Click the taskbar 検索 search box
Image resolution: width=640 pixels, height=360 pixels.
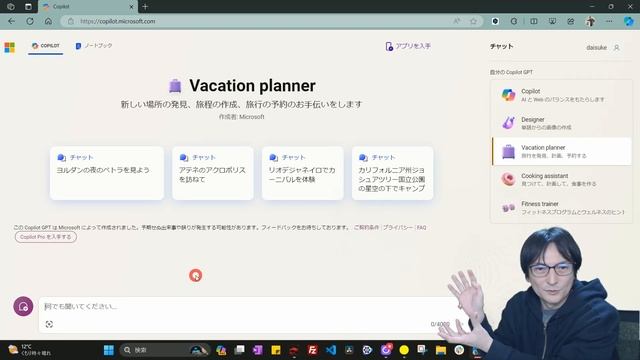[165, 350]
